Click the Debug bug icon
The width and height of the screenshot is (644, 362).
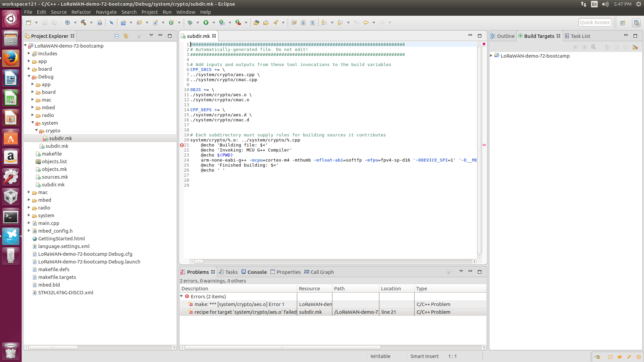190,22
